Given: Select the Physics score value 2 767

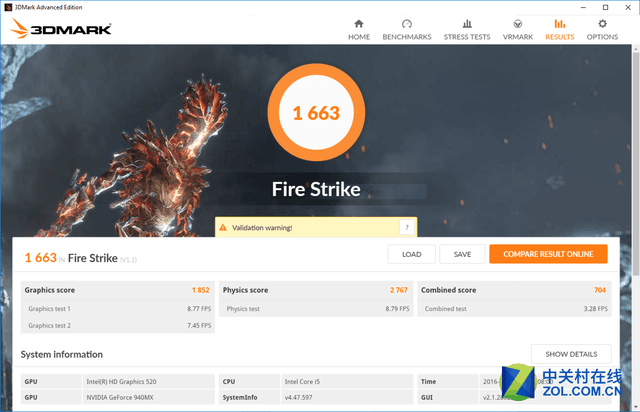Looking at the screenshot, I should click(399, 290).
